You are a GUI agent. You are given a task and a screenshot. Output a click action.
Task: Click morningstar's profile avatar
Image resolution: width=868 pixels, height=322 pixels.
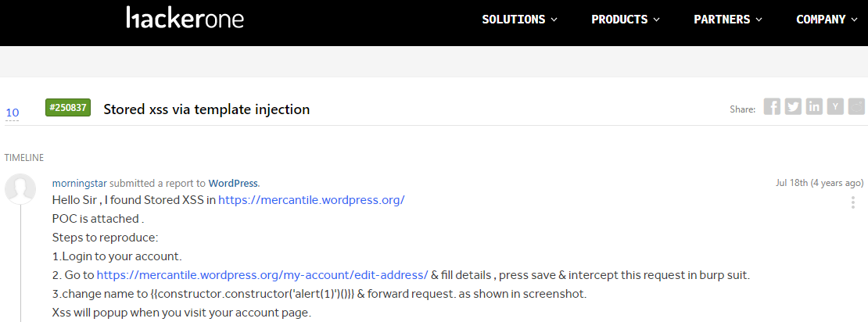[20, 190]
